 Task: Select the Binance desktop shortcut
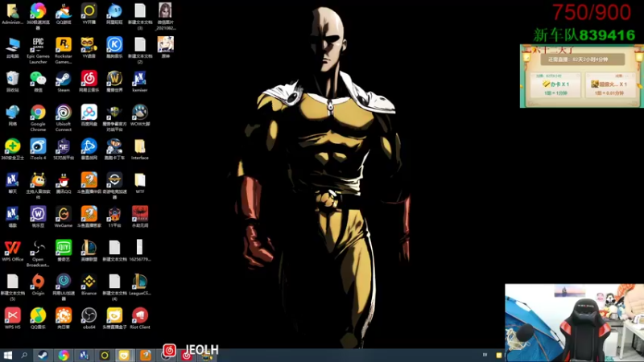(x=89, y=285)
